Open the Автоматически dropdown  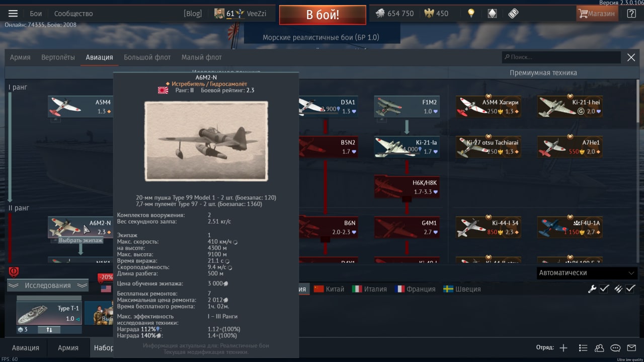(587, 273)
